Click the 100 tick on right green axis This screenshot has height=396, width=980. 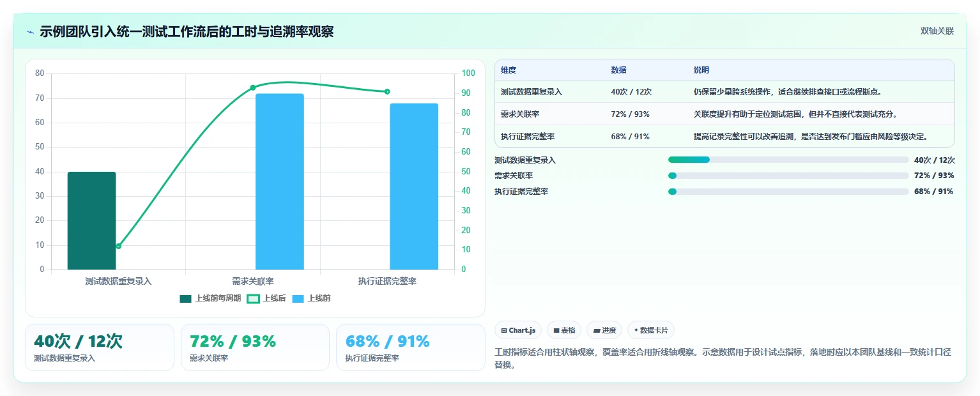click(x=468, y=73)
